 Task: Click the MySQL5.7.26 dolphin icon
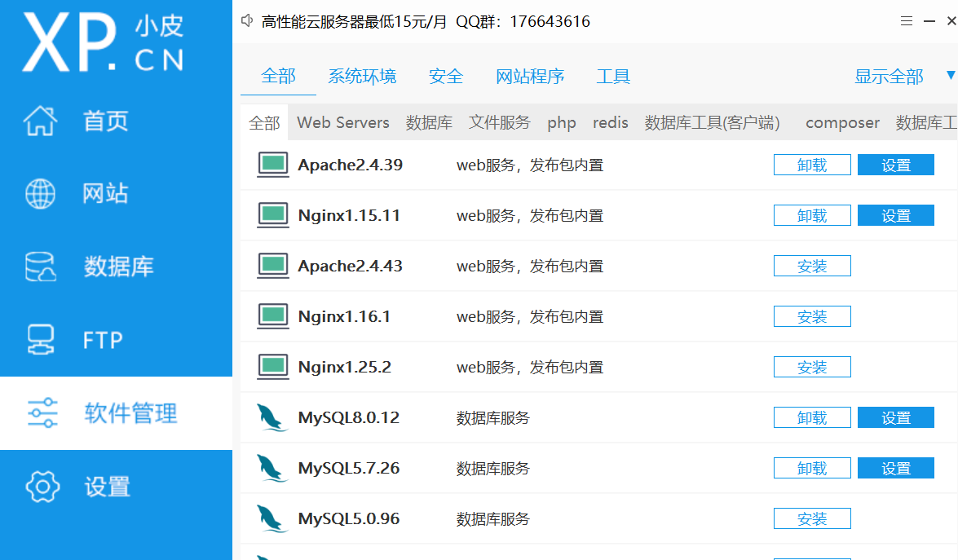(272, 469)
